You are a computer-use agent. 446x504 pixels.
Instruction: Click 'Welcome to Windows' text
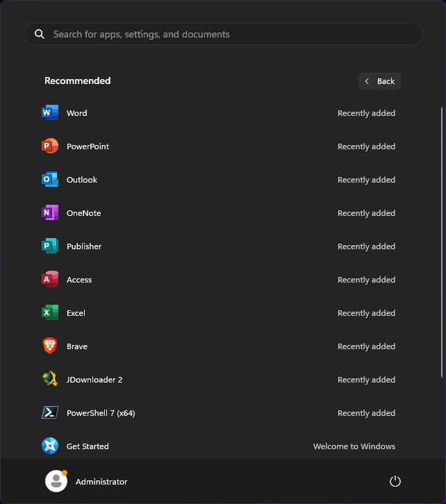point(354,446)
